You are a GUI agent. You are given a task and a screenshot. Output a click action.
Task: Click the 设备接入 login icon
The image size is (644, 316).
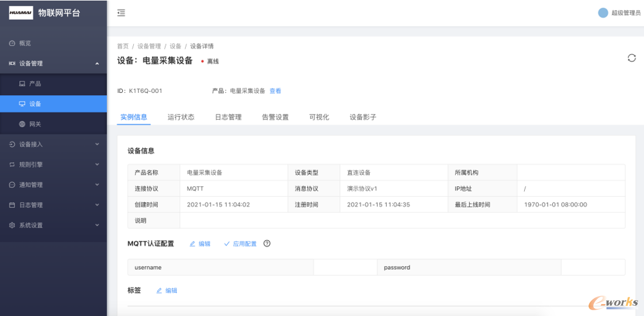click(12, 144)
